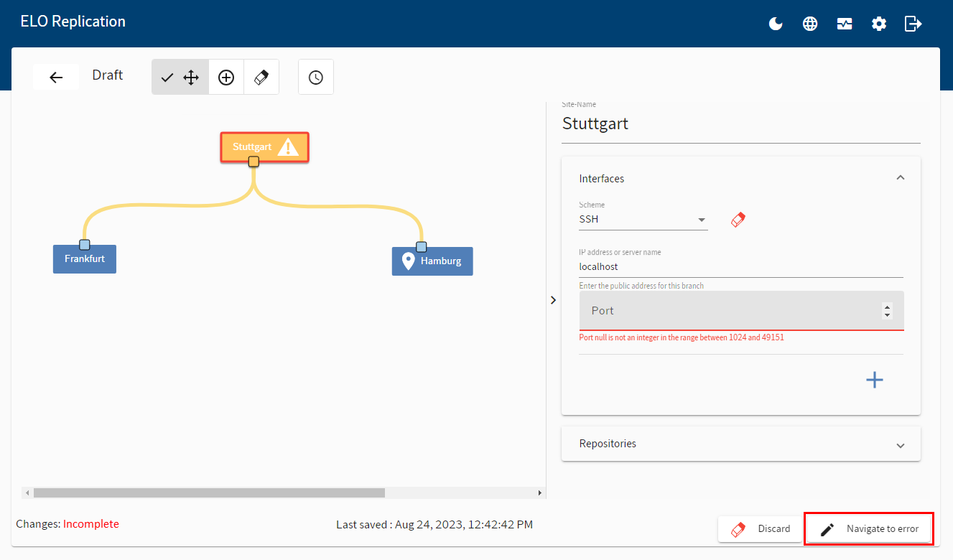Select the Frankfurt node
953x560 pixels.
pos(85,258)
